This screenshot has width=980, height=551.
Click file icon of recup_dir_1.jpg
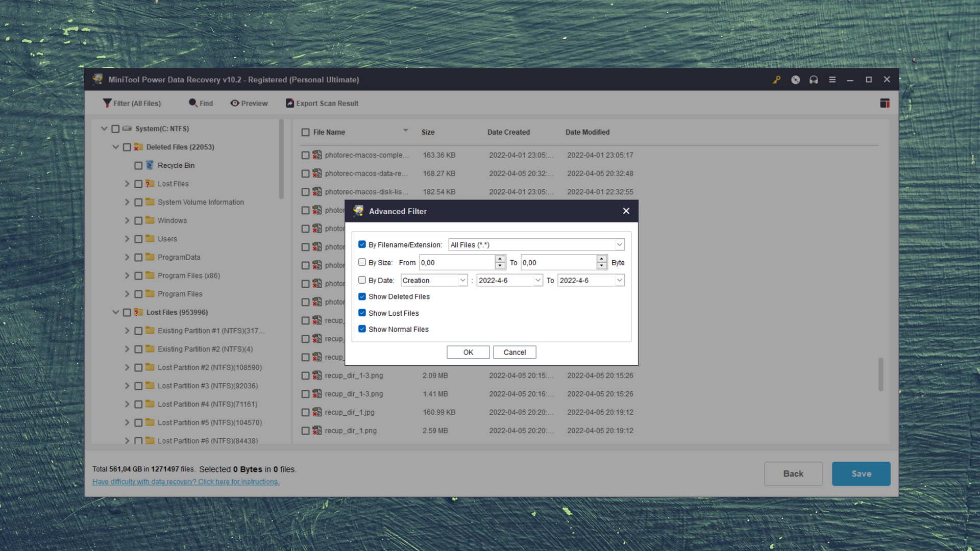(317, 412)
